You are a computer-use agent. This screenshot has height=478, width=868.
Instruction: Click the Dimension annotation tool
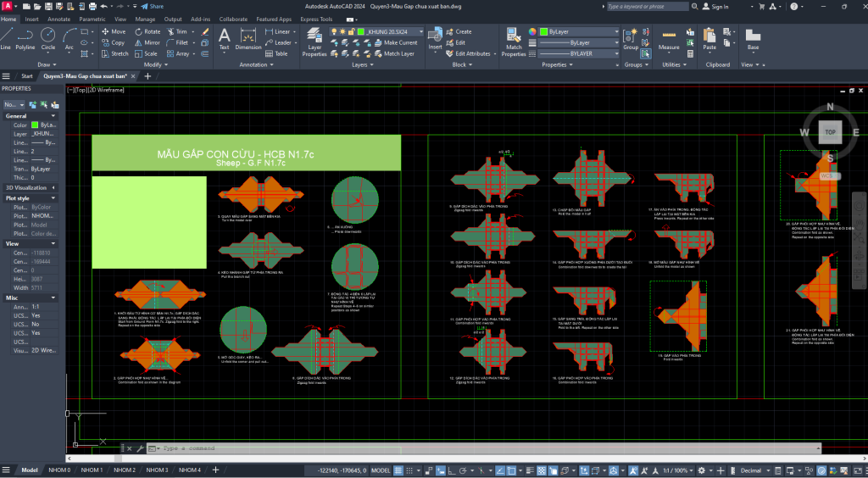point(248,38)
